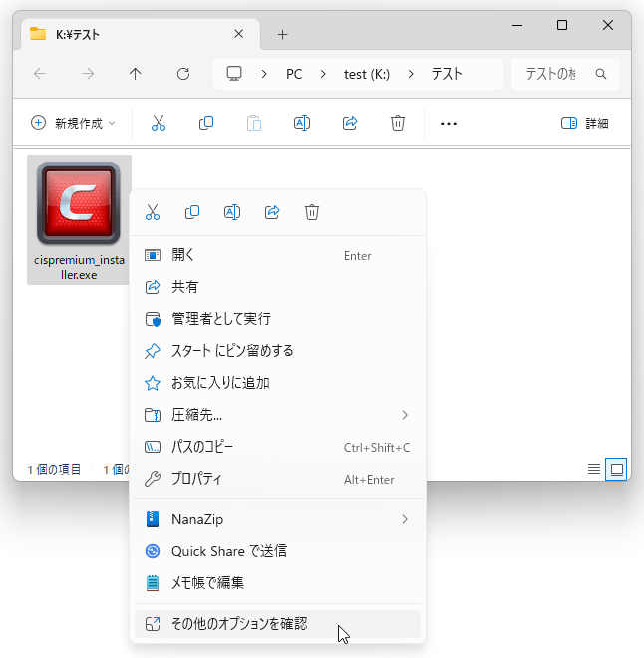Expand the chevron after test (K:)
The width and height of the screenshot is (644, 658).
pos(411,74)
